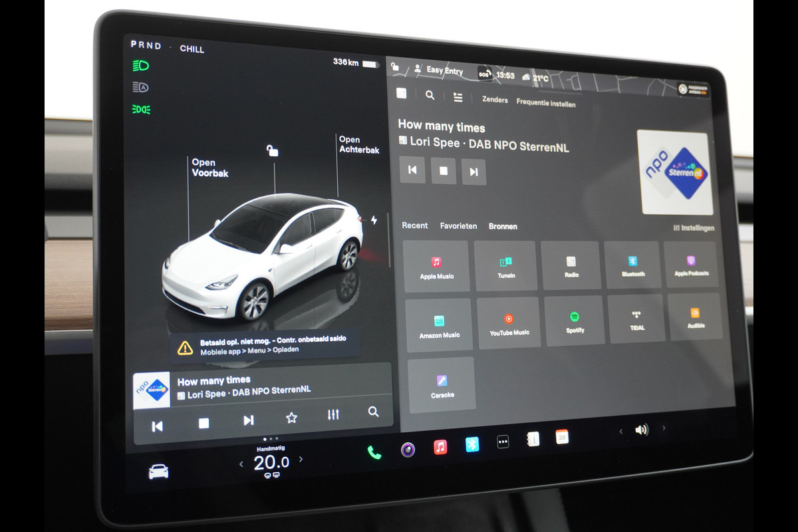Open the red Music app in the dock
The width and height of the screenshot is (798, 532).
[x=440, y=447]
